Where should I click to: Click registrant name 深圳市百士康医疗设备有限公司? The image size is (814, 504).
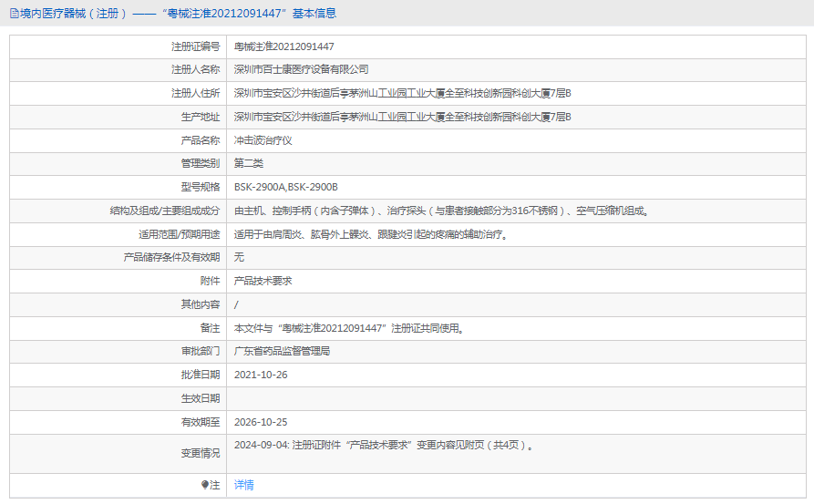coord(301,69)
